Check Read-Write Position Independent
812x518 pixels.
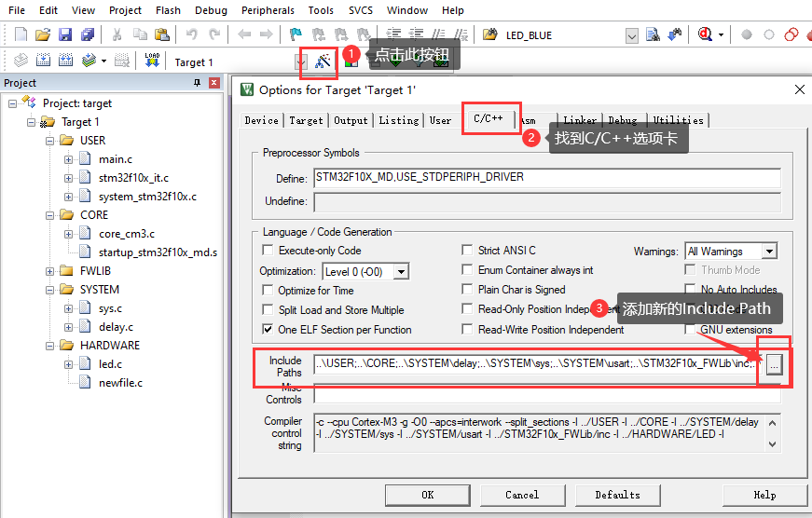(467, 330)
